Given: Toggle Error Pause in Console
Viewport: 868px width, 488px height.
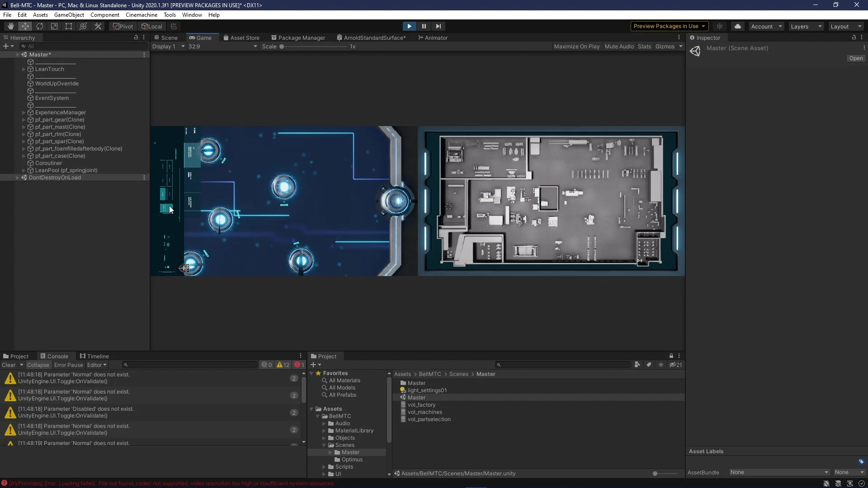Looking at the screenshot, I should pos(68,365).
